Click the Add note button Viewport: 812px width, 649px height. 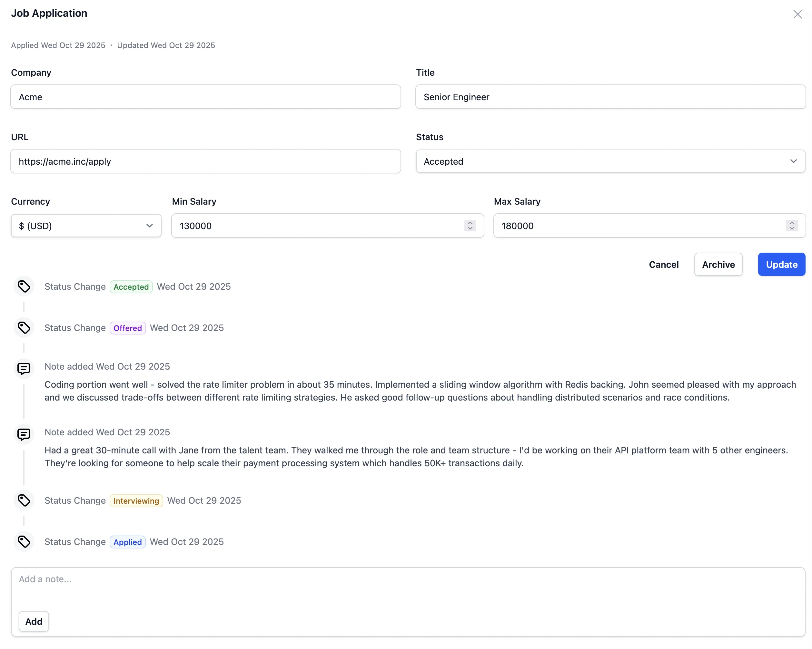(x=34, y=621)
